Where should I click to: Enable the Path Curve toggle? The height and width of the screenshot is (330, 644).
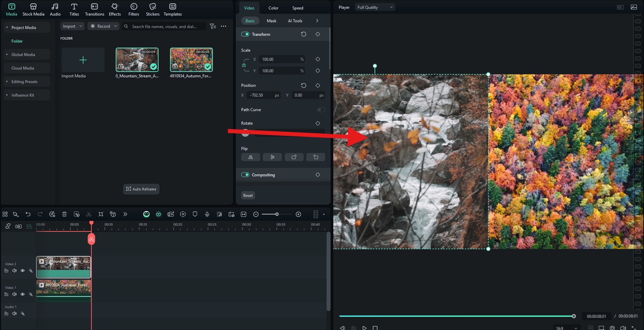tap(321, 110)
